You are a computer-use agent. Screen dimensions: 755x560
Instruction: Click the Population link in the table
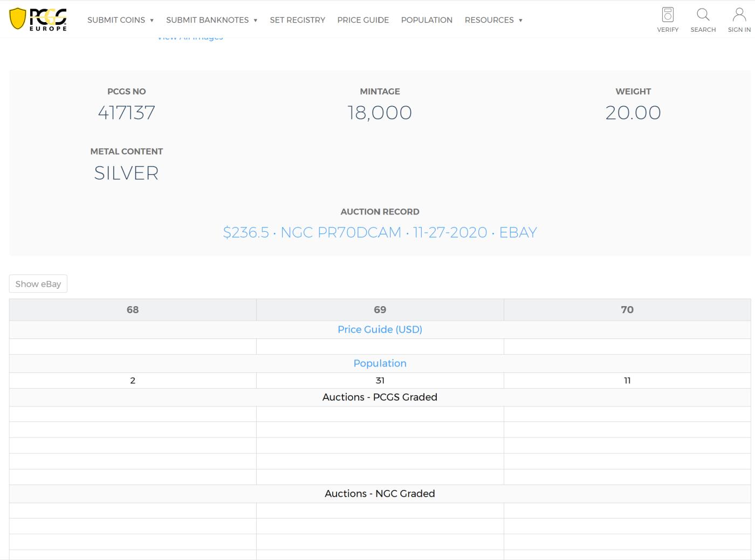[x=380, y=363]
